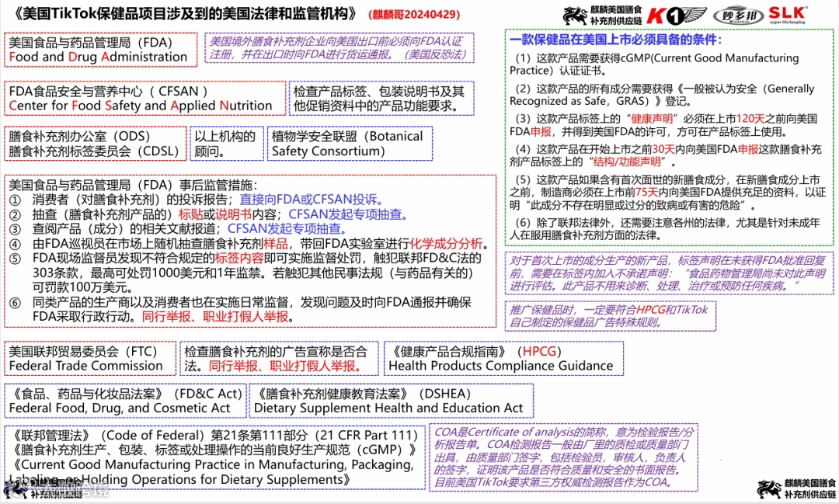
Task: Click the text Federal Trade Commission
Action: (85, 366)
